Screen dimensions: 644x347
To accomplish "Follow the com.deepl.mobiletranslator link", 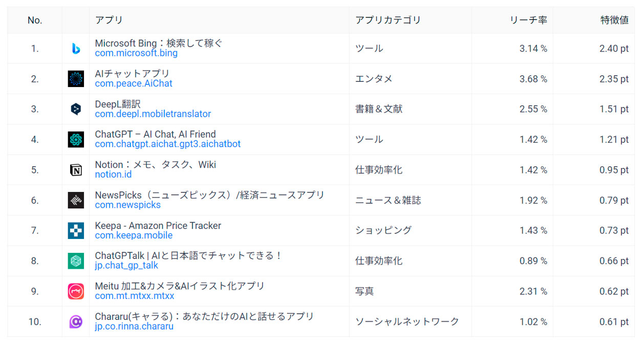I will (x=153, y=114).
